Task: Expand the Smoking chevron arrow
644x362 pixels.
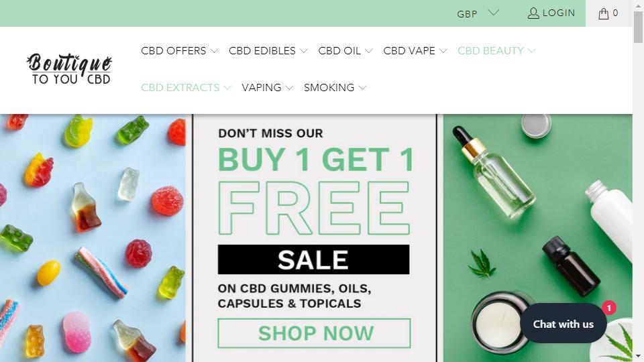Action: (x=362, y=88)
